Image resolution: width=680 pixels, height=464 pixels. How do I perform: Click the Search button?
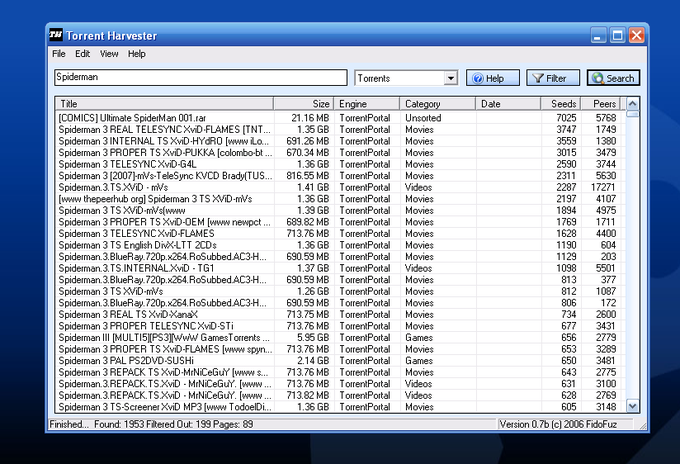[613, 78]
